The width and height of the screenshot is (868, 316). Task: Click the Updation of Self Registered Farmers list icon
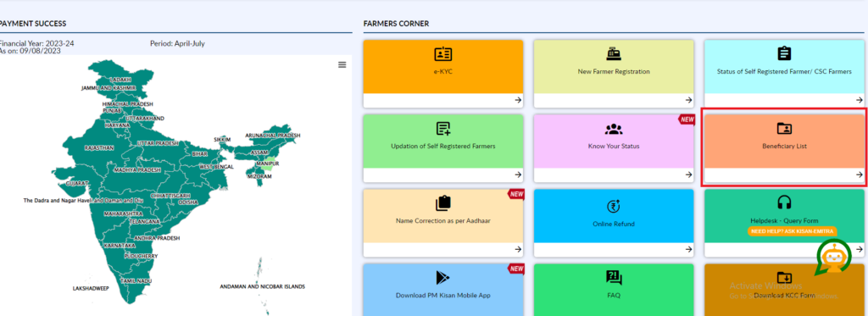click(x=442, y=129)
